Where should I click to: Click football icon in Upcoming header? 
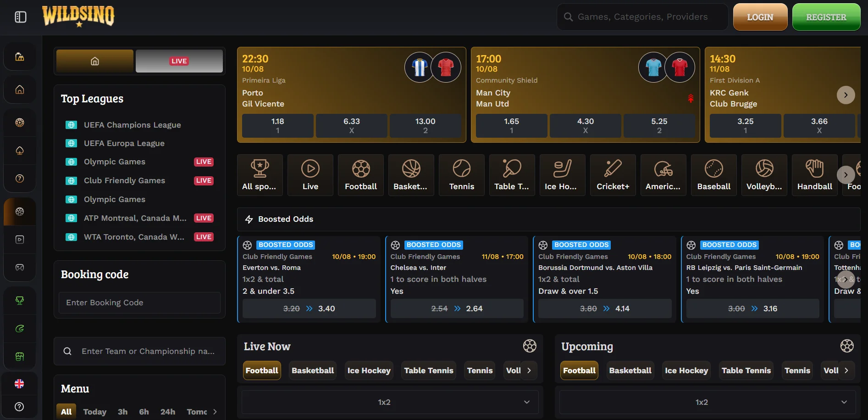point(847,346)
